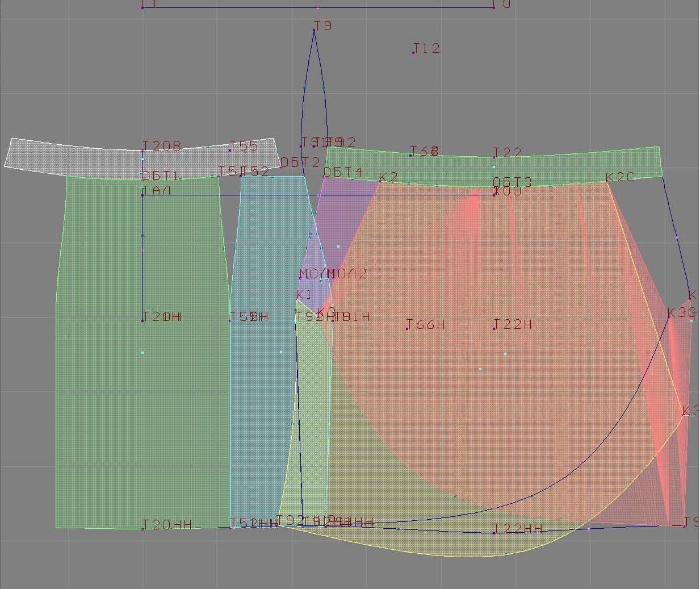700x589 pixels.
Task: Click the T22H hip point
Action: click(494, 328)
